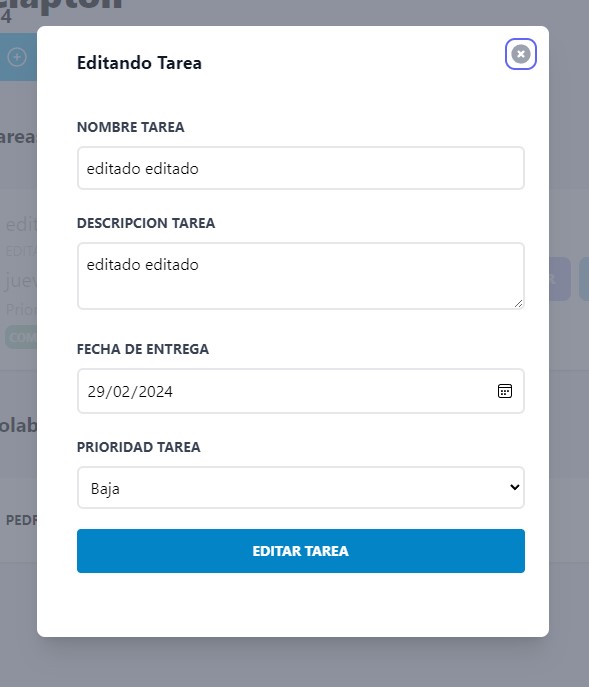Click the NOMBRE TAREA label
The image size is (589, 687).
point(131,127)
